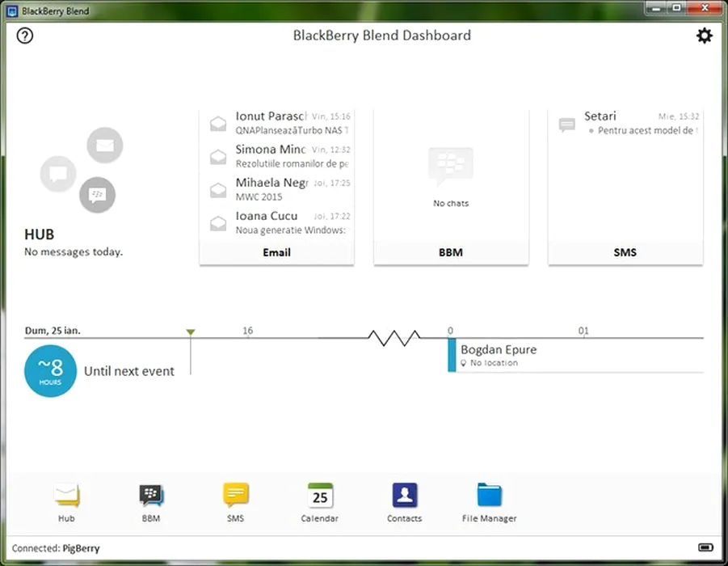
Task: Minimize the BlackBerry Blend window
Action: point(656,8)
